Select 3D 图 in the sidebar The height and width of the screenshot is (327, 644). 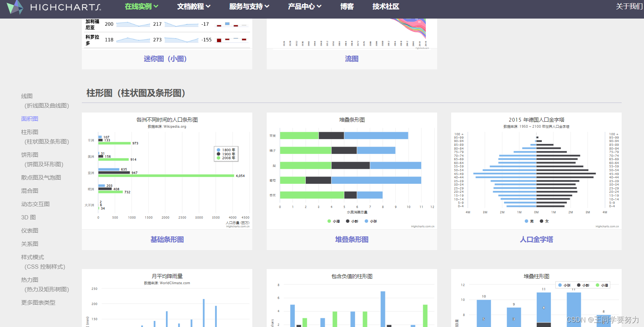coord(28,217)
